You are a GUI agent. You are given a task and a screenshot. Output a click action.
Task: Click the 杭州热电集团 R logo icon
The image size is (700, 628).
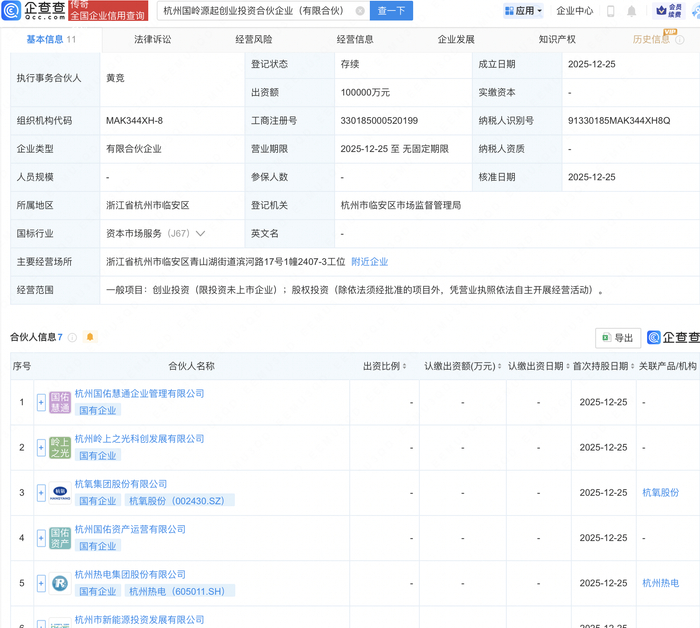click(59, 583)
